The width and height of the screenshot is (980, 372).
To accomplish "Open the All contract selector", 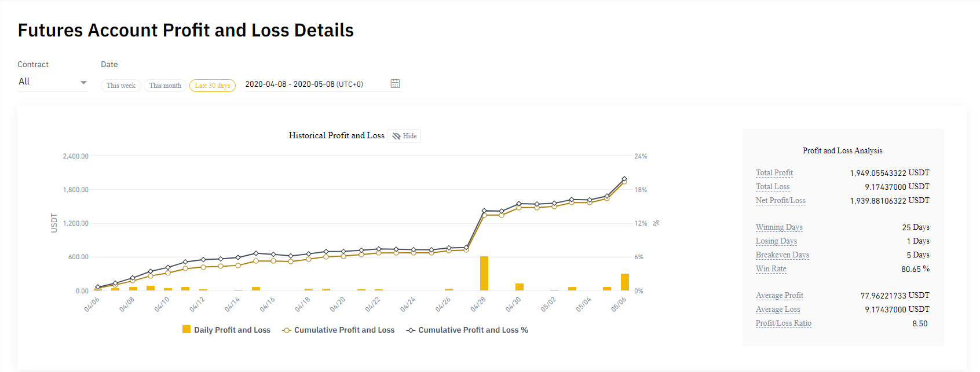I will click(46, 82).
